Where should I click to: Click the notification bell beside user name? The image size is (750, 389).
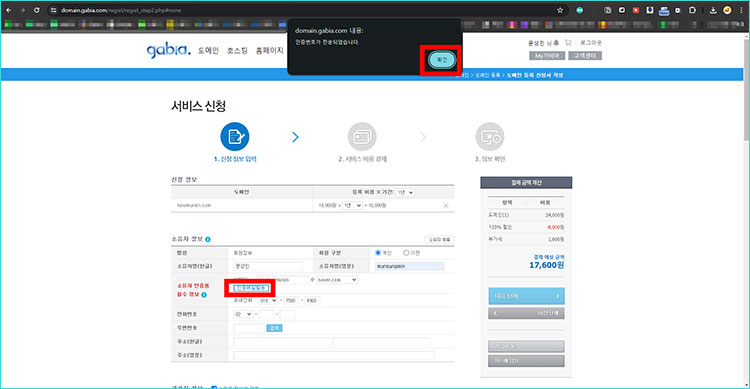coord(556,43)
